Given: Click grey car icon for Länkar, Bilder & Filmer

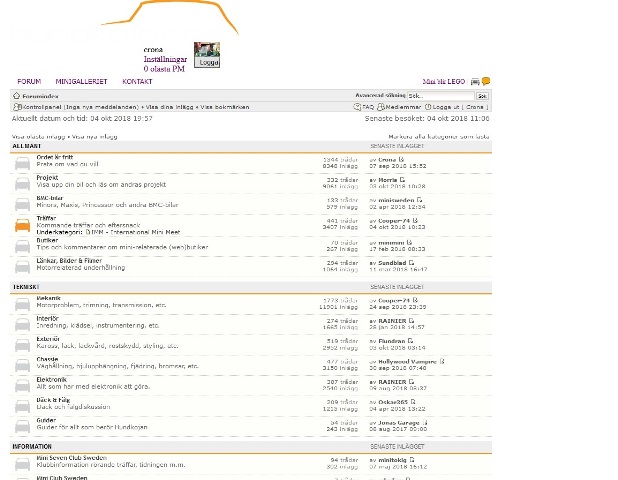Looking at the screenshot, I should (22, 267).
